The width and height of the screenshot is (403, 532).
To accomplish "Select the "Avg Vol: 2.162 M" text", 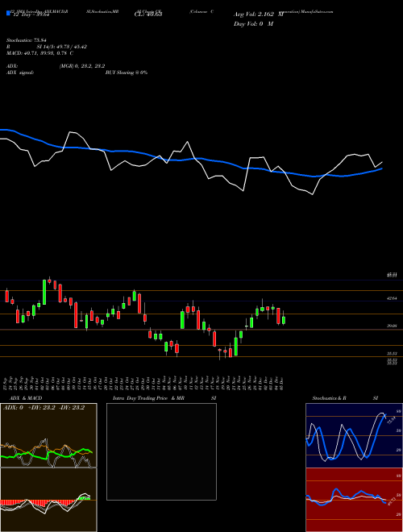I will (259, 15).
